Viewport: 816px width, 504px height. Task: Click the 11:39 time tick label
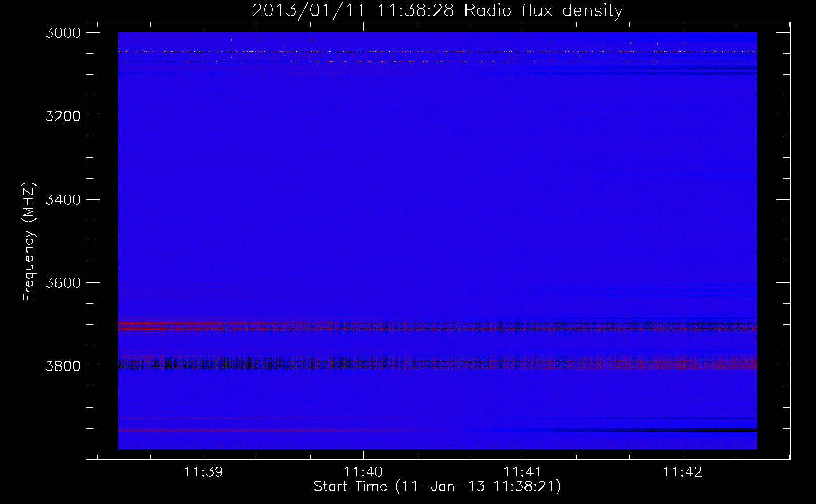pyautogui.click(x=204, y=472)
